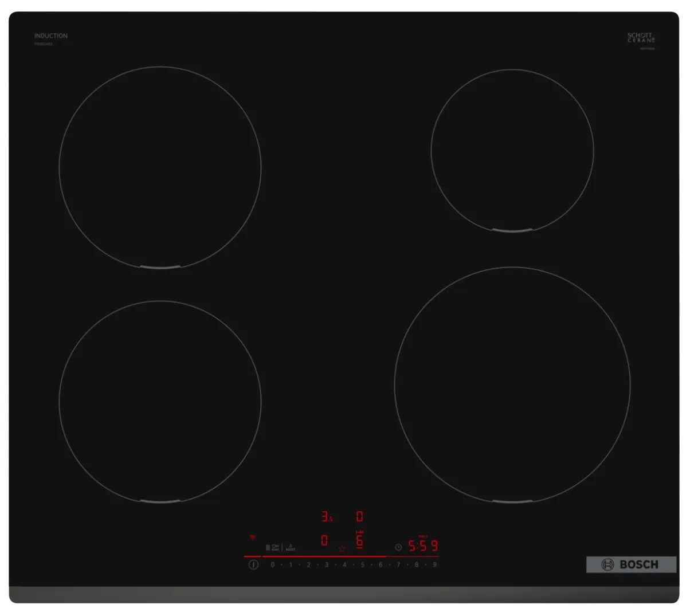
Task: Click the INDUCTION label text
Action: 50,36
